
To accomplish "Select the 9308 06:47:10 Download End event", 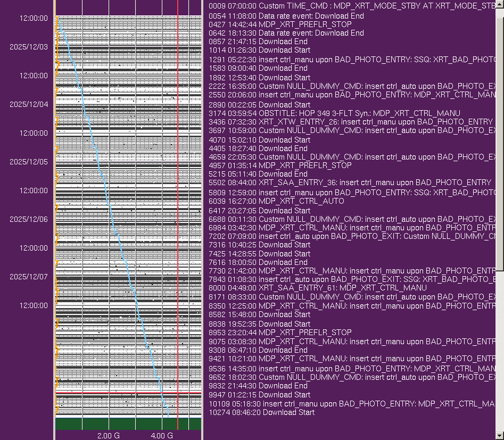I will pyautogui.click(x=258, y=350).
